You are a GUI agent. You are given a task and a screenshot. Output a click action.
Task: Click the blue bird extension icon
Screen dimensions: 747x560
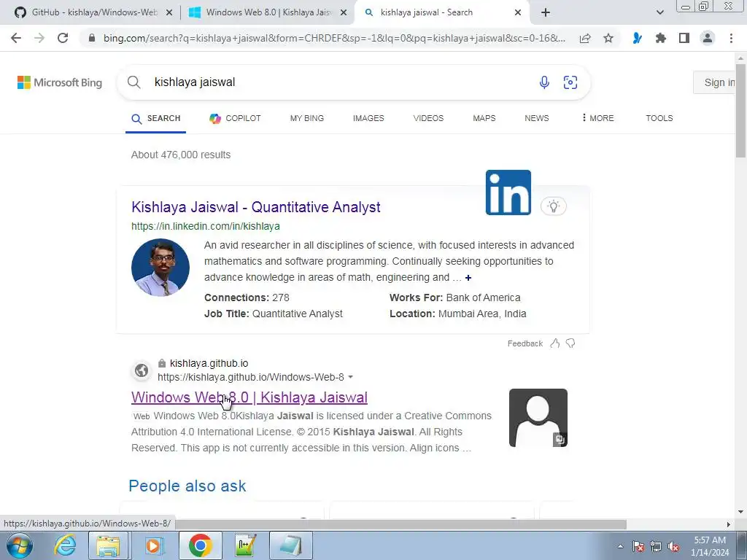[x=637, y=38]
